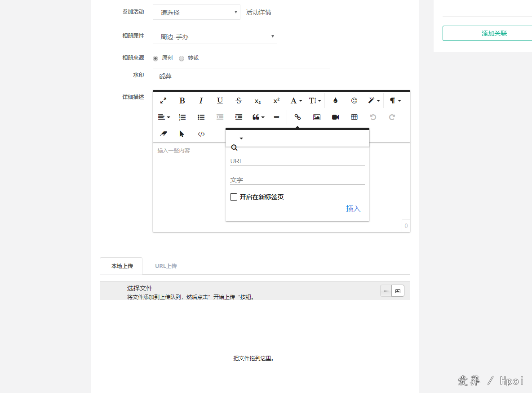
Task: Select the 原创 radio button
Action: (x=155, y=58)
